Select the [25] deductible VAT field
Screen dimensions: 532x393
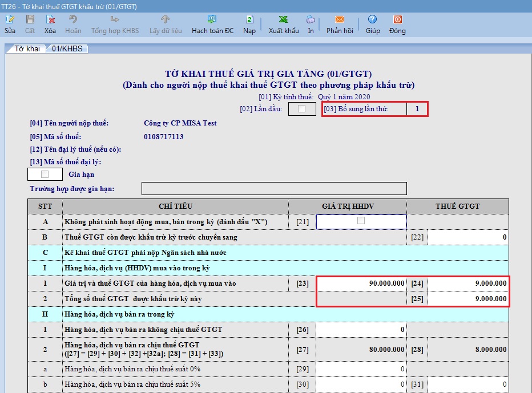pyautogui.click(x=468, y=299)
